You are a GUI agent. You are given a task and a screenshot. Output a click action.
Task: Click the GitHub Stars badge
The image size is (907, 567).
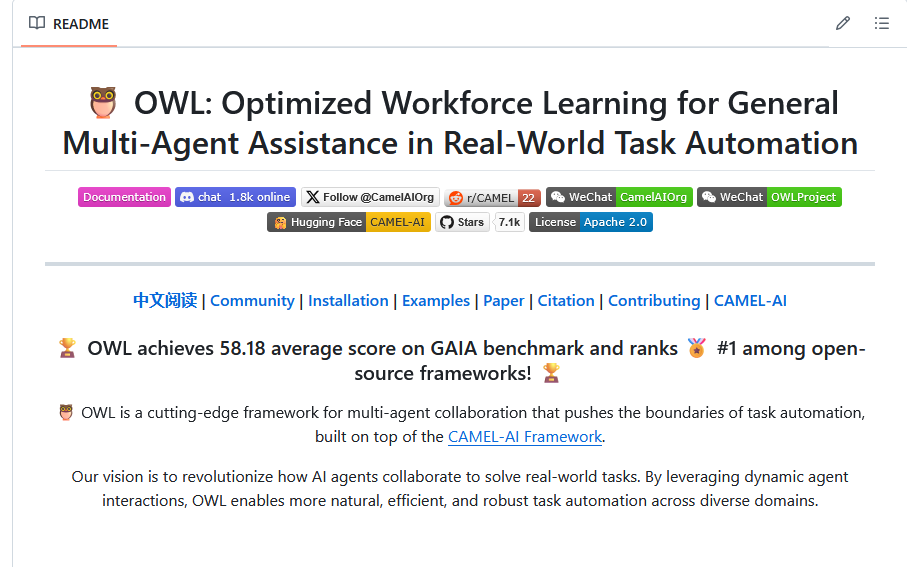click(462, 222)
